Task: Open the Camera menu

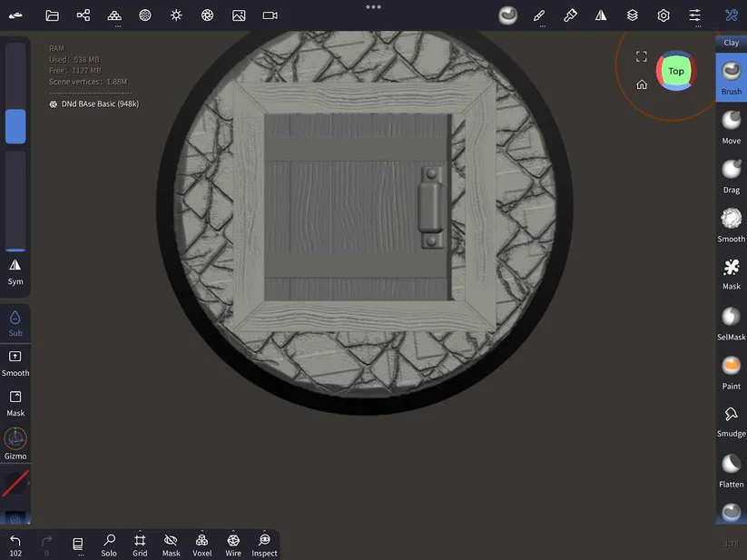Action: pos(270,15)
